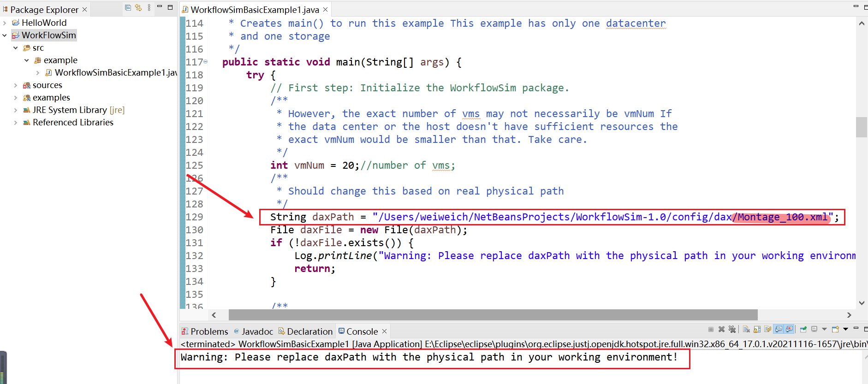Viewport: 868px width, 384px height.
Task: Collapse the src folder
Action: point(16,47)
